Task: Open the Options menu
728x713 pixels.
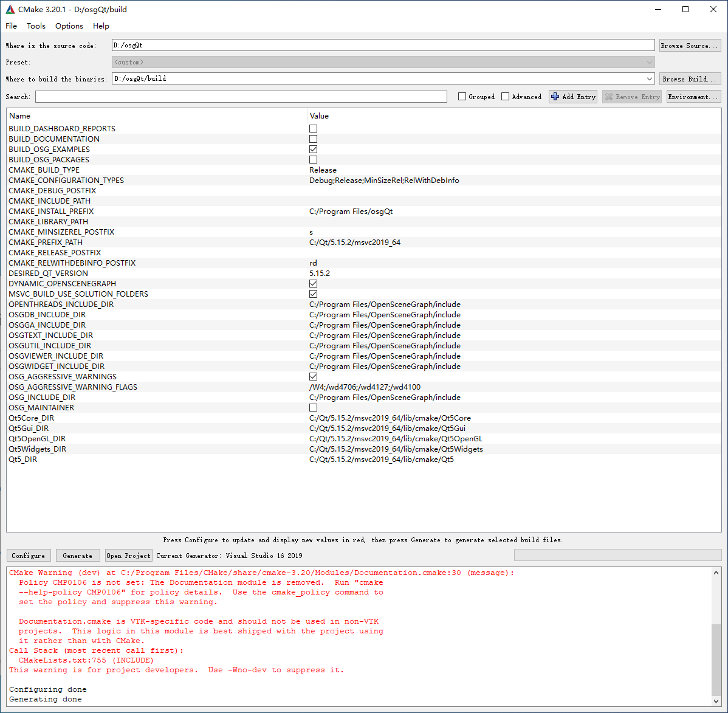Action: tap(69, 26)
